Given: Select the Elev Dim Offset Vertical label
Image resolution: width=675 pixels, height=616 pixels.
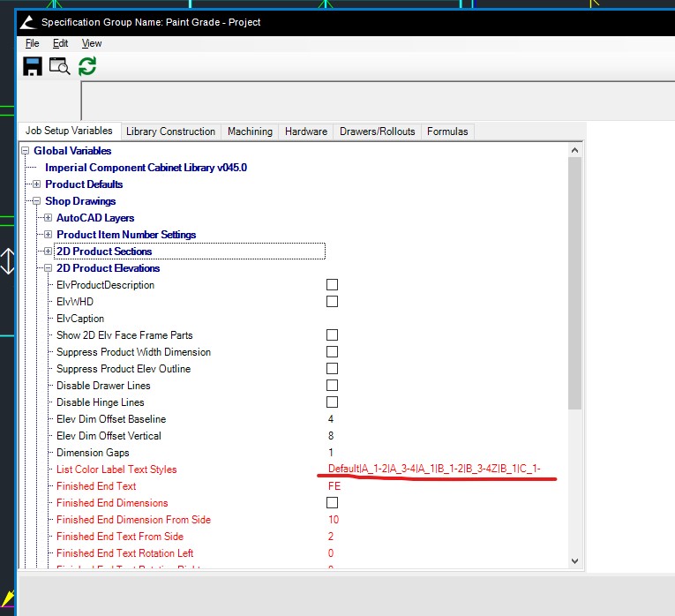Looking at the screenshot, I should pos(109,436).
